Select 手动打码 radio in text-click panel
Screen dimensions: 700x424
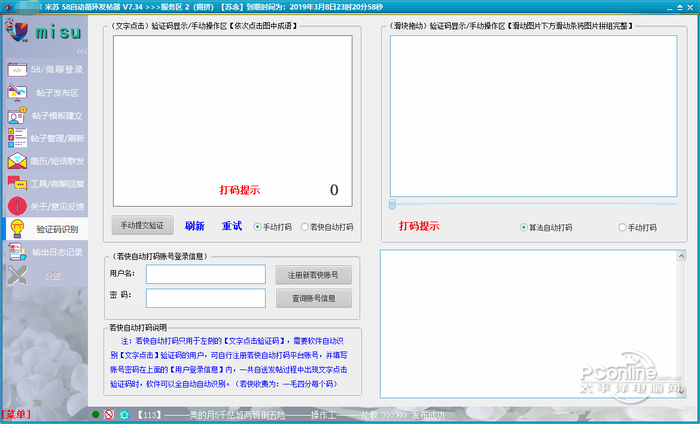coord(257,227)
